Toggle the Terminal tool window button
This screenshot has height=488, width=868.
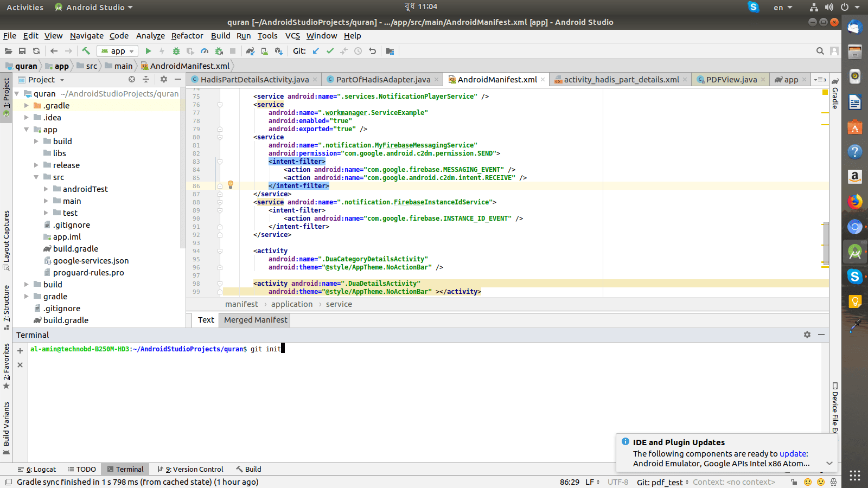(x=125, y=470)
